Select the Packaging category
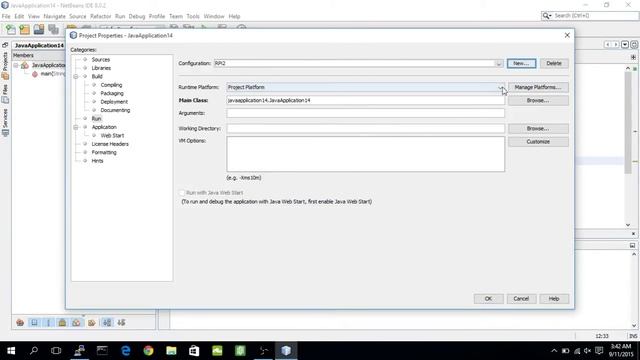This screenshot has height=360, width=640. [x=112, y=93]
